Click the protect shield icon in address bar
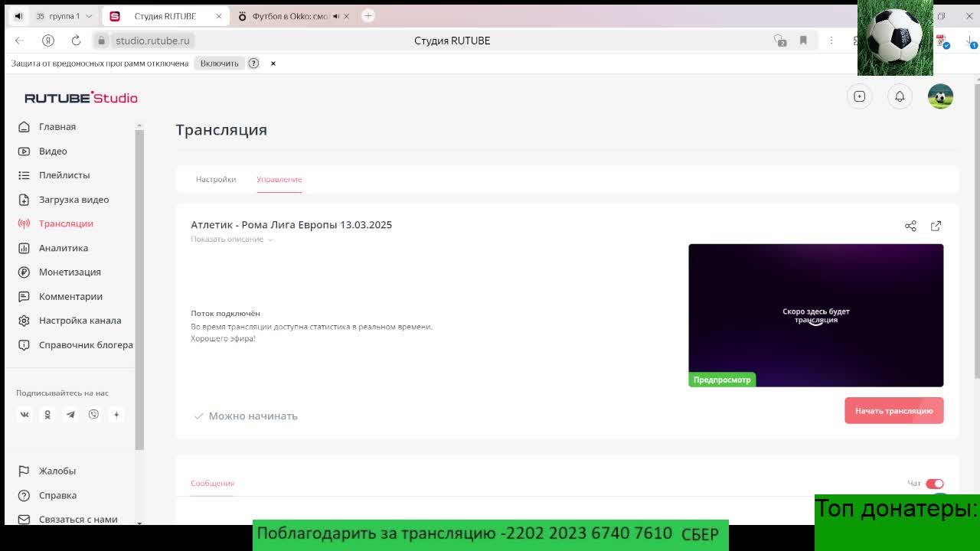The width and height of the screenshot is (980, 551). (x=779, y=41)
